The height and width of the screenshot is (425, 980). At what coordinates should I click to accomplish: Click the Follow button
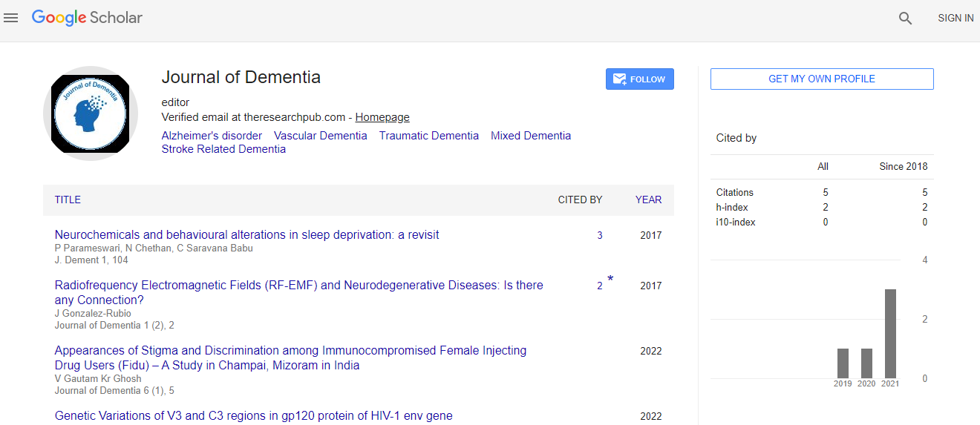tap(639, 79)
